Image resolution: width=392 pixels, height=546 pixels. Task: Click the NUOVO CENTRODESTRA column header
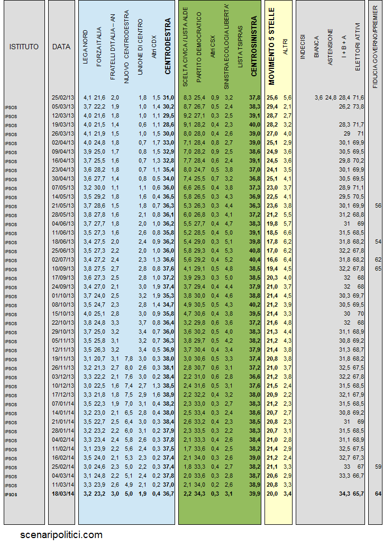point(126,47)
